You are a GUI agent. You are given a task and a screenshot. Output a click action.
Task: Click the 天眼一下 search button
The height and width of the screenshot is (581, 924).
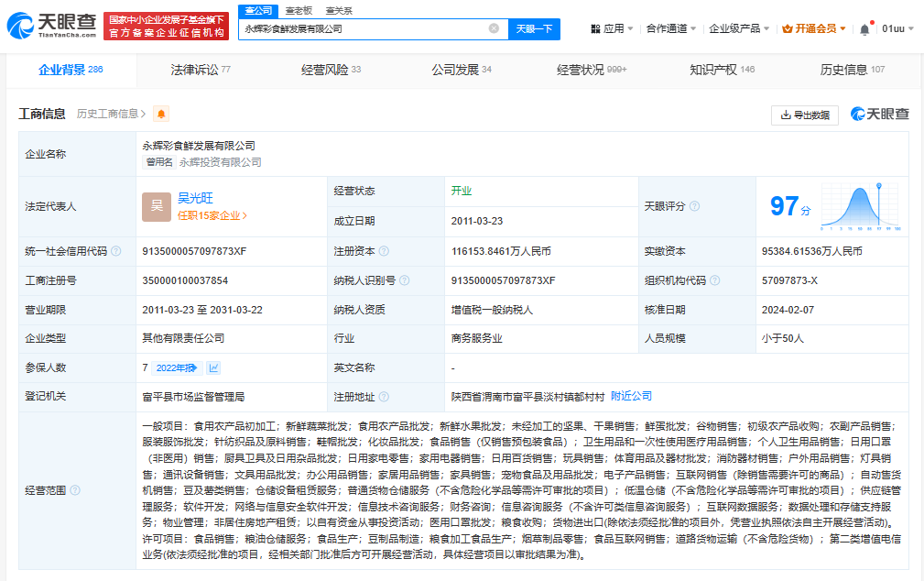tap(536, 28)
